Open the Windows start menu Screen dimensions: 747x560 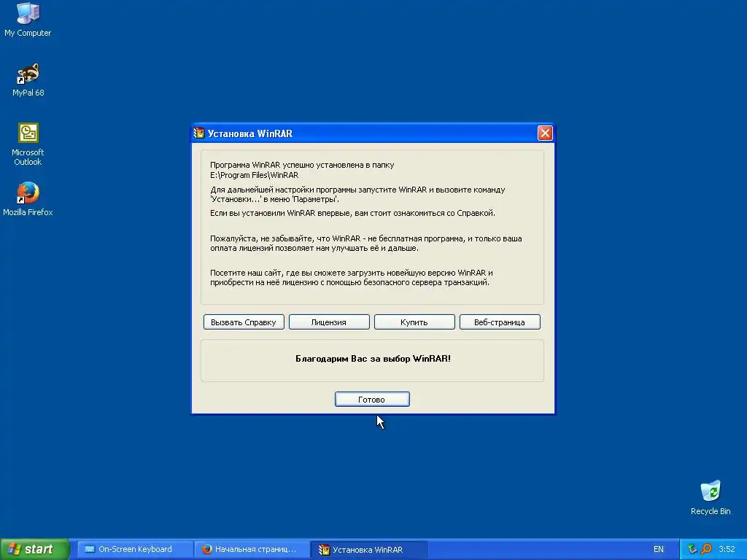[x=34, y=549]
